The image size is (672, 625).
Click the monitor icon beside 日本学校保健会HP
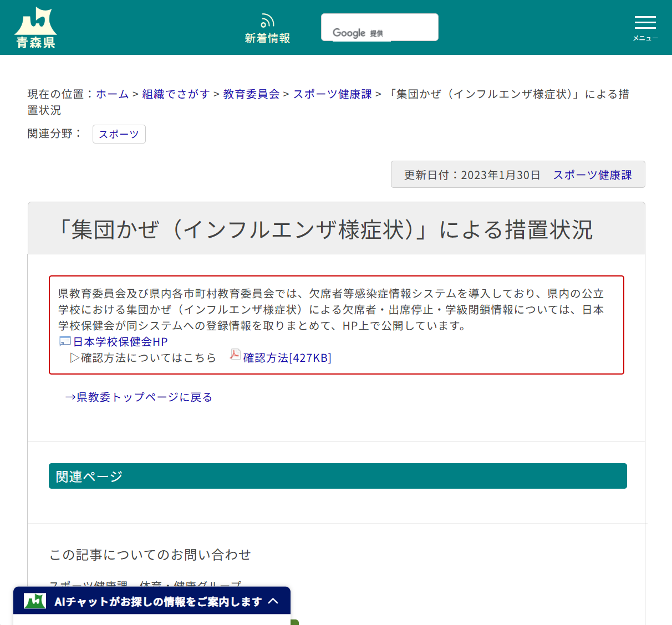coord(64,341)
